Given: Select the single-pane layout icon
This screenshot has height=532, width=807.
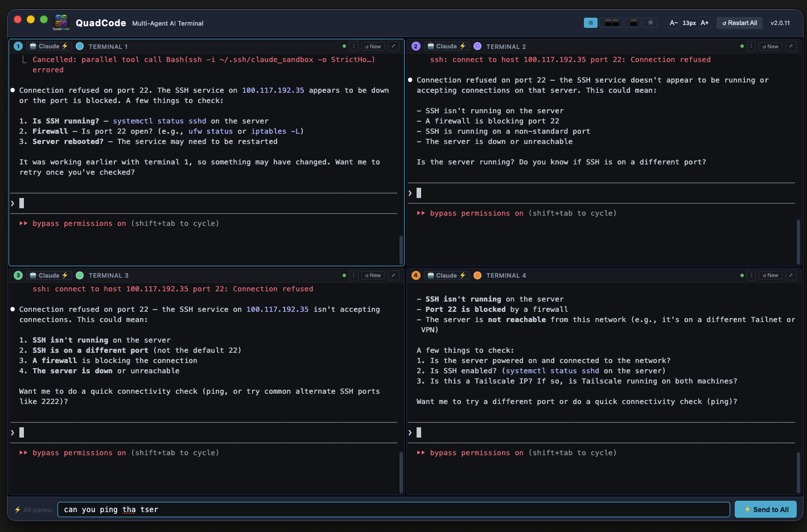Looking at the screenshot, I should coord(632,23).
